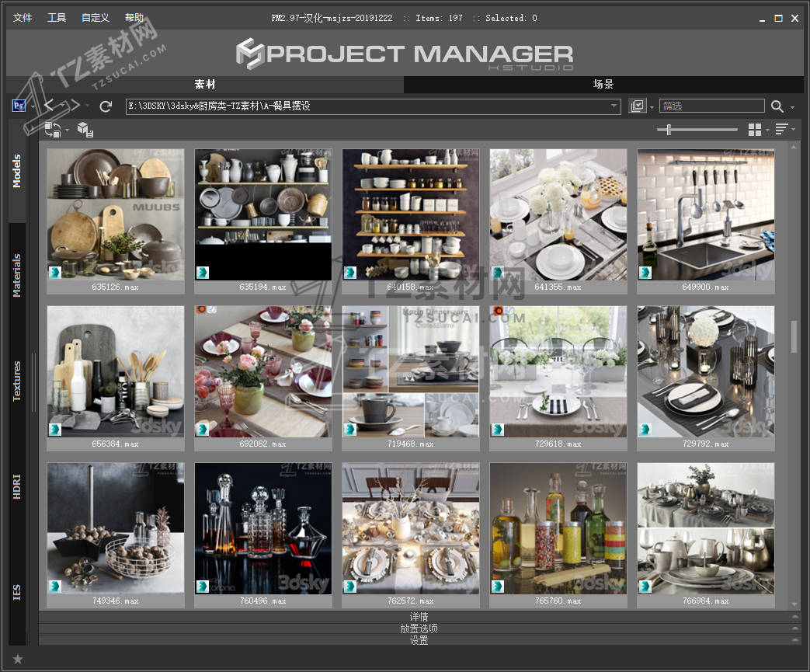Go back to the previous folder
This screenshot has height=672, width=810.
(x=49, y=106)
